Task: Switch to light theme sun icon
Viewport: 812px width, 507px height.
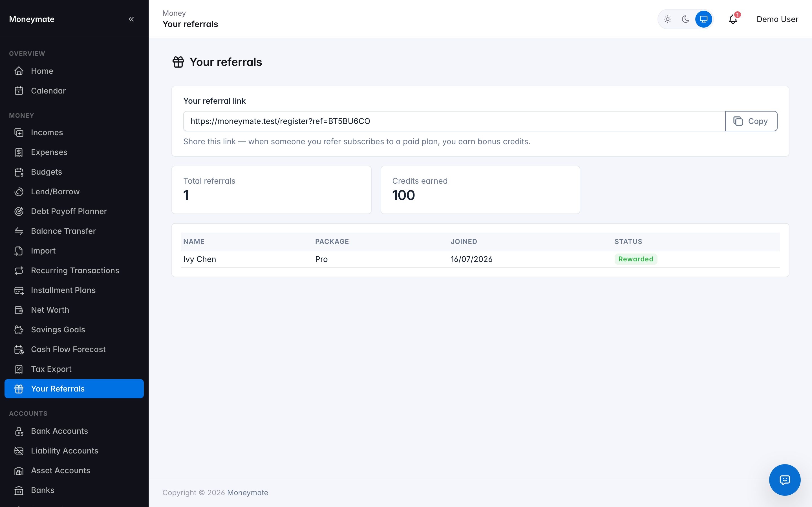Action: [667, 19]
